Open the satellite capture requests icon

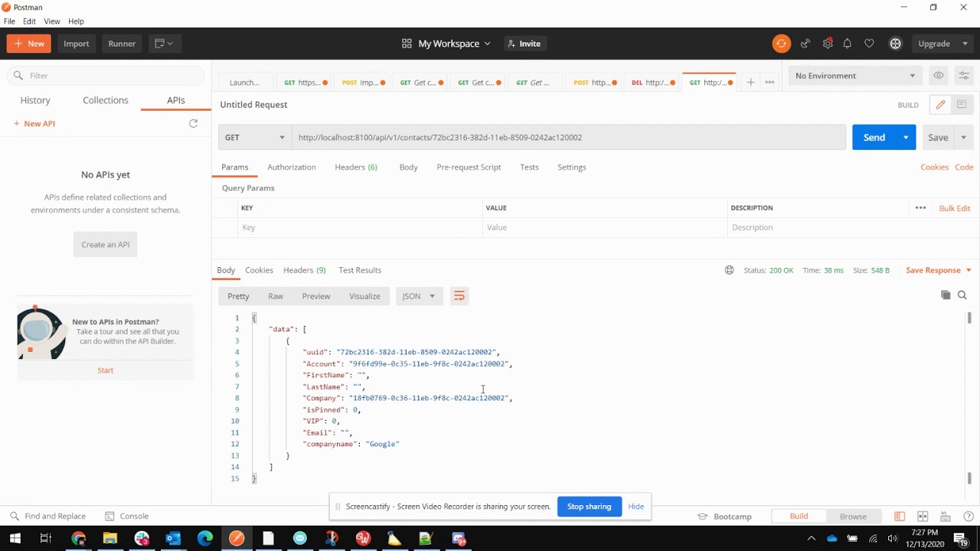[805, 44]
